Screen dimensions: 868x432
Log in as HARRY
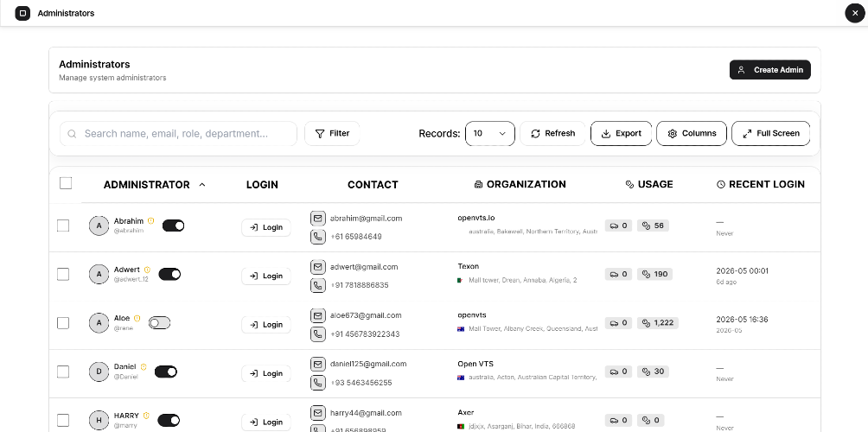click(x=266, y=422)
